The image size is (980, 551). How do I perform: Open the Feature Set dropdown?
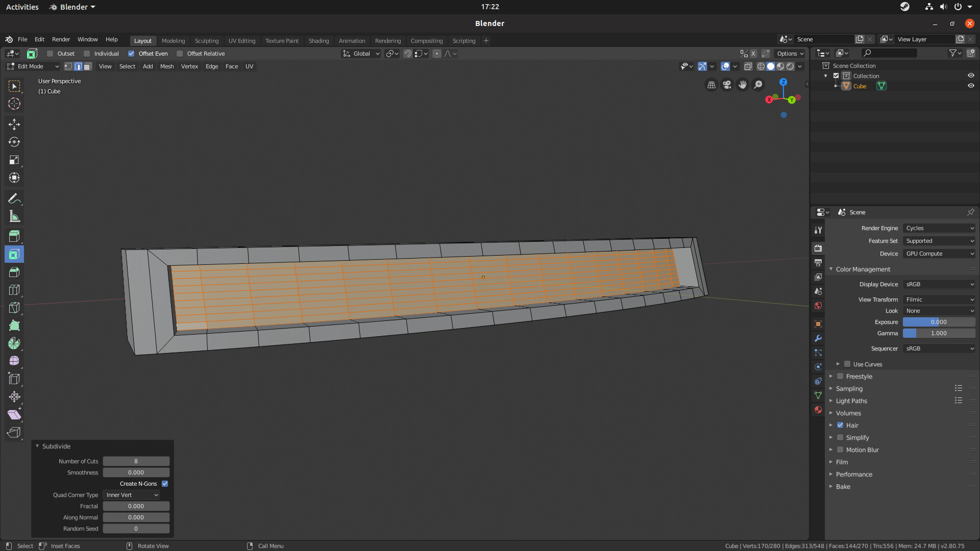point(939,241)
